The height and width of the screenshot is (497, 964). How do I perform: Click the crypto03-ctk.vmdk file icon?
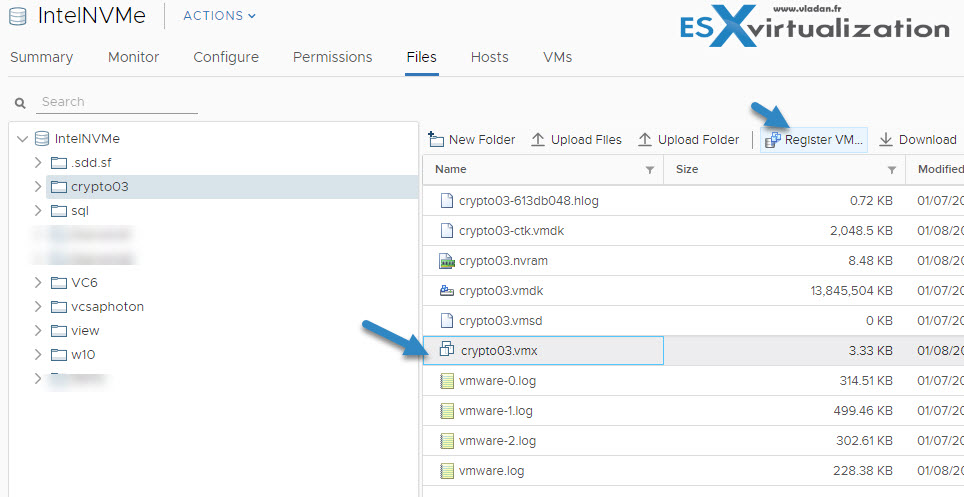tap(447, 231)
